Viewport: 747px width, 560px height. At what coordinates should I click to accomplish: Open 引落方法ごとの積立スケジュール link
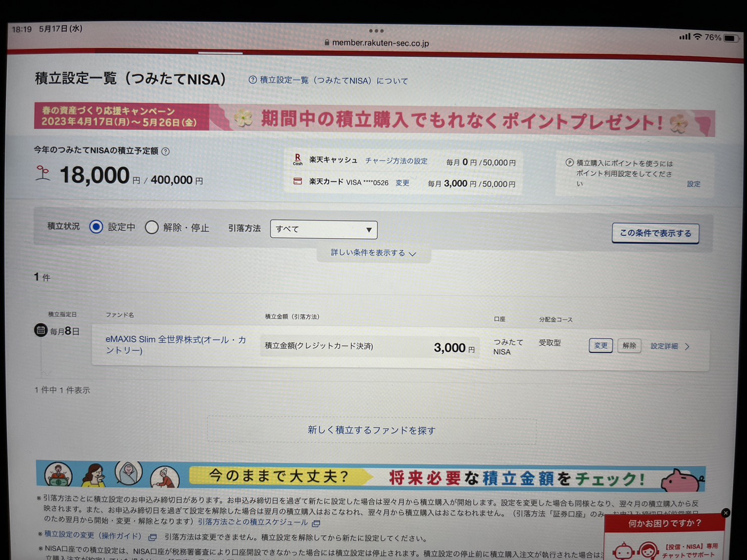tap(253, 522)
